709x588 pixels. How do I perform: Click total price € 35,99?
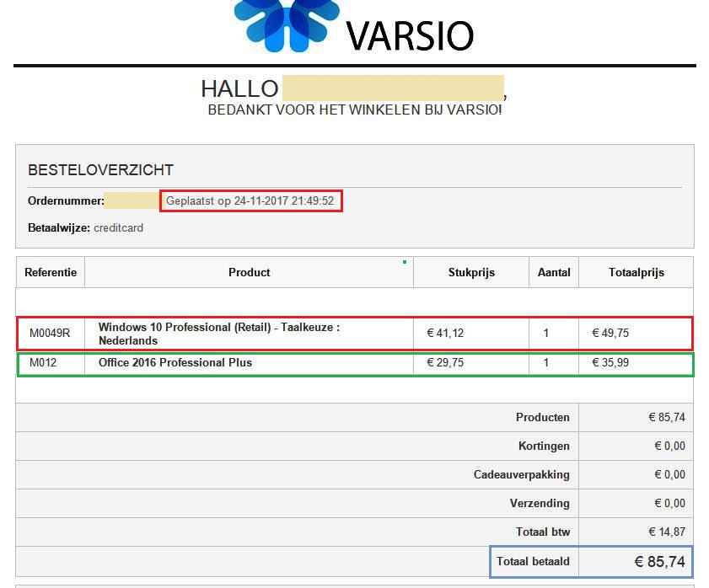pyautogui.click(x=610, y=362)
